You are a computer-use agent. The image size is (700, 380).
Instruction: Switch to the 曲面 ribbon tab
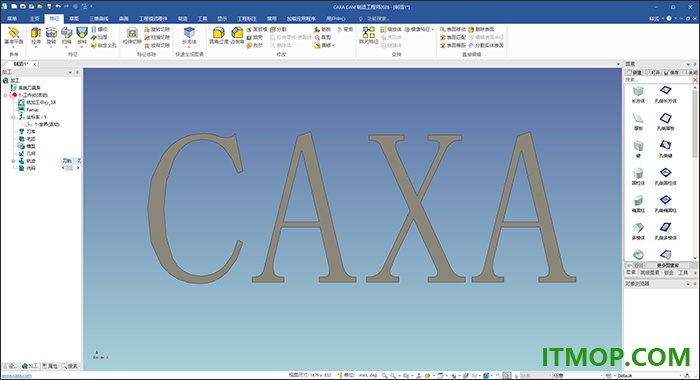click(x=124, y=19)
